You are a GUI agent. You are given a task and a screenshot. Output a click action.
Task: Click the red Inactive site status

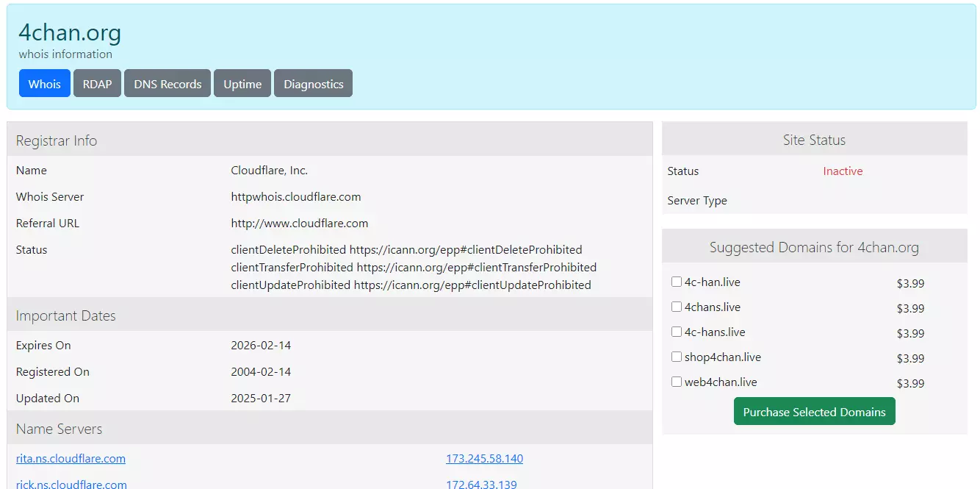[x=843, y=171]
